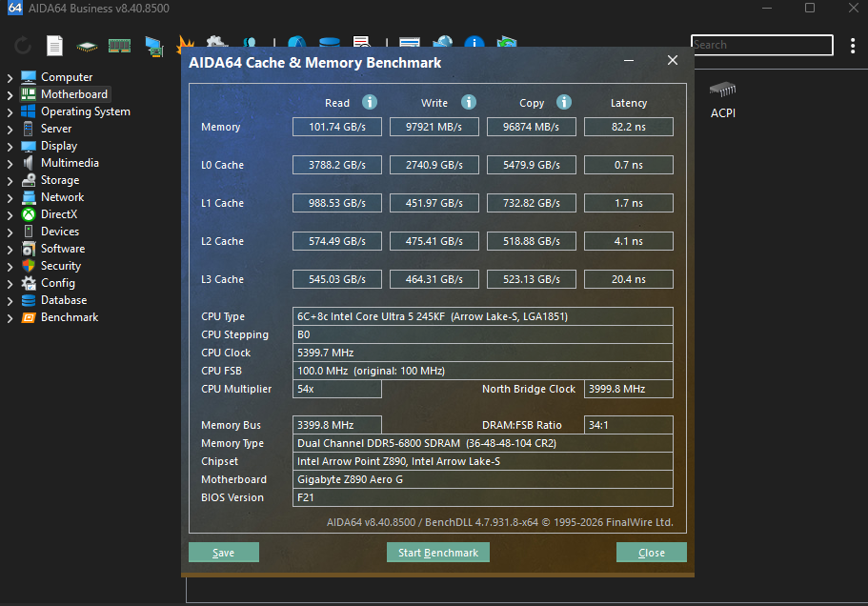
Task: Click the CPU Type field 6C+8c Intel Core
Action: [483, 316]
